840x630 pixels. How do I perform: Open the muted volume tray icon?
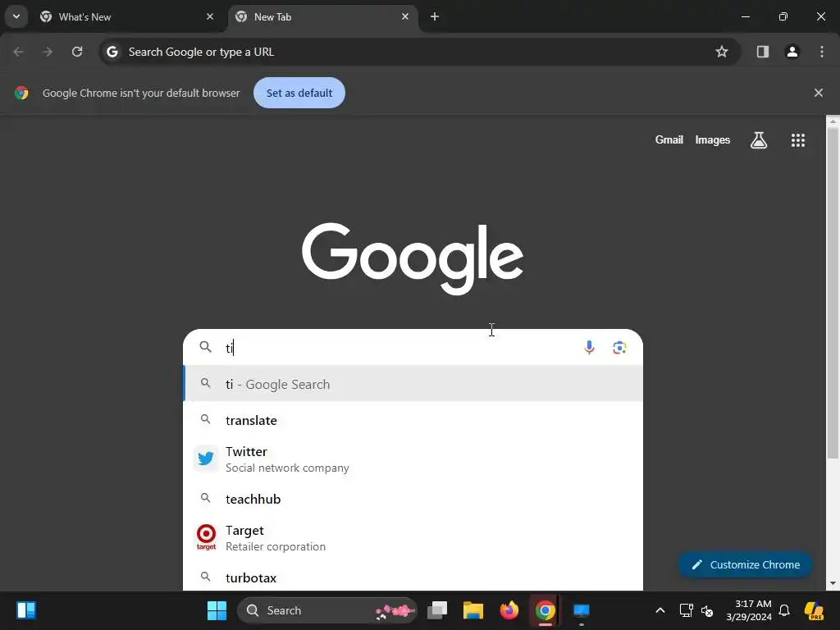click(707, 610)
